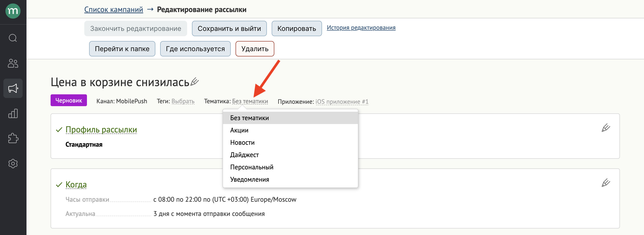Select Акции topic option
Image resolution: width=644 pixels, height=235 pixels.
290,130
